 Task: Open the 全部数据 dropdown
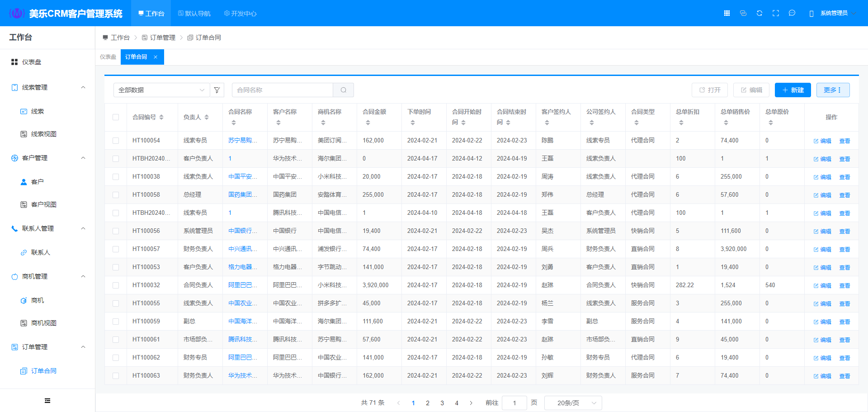click(x=161, y=90)
